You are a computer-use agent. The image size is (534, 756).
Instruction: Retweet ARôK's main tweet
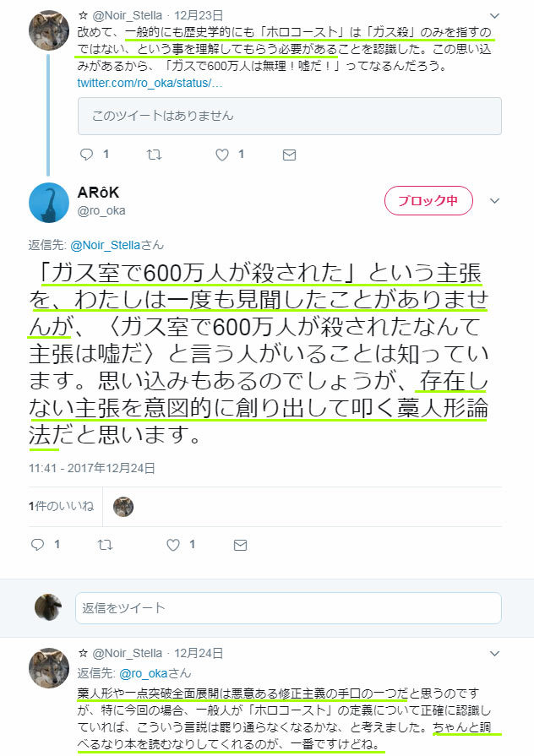(105, 545)
